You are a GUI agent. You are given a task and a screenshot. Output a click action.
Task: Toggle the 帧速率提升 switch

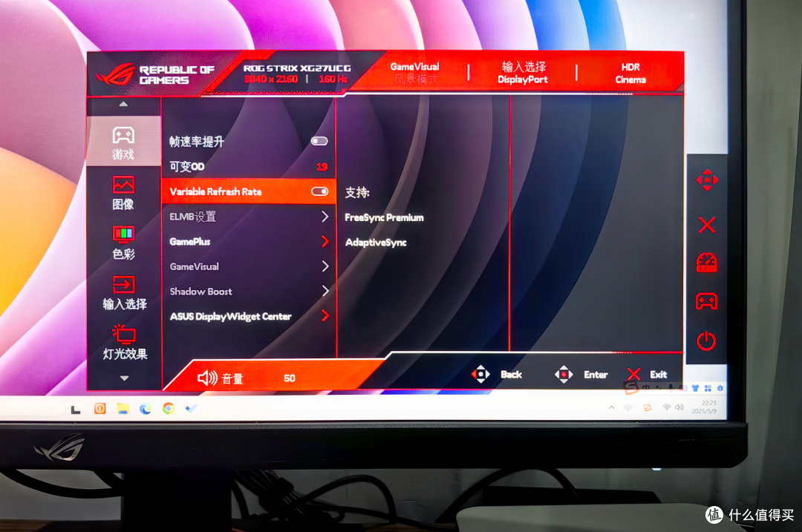click(319, 141)
